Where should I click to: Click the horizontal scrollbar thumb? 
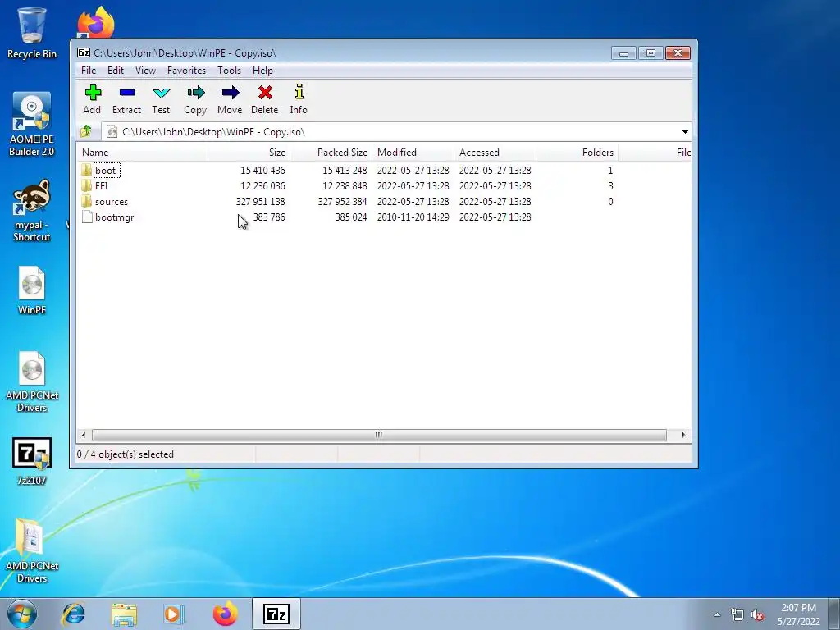tap(379, 435)
